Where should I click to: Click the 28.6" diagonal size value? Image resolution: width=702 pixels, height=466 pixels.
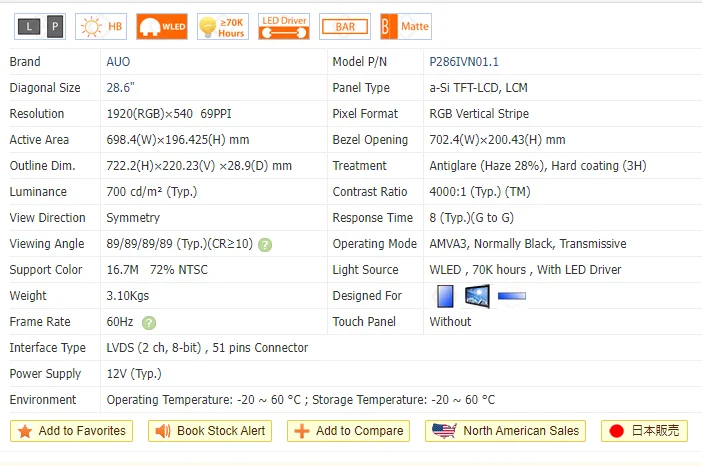click(x=120, y=88)
